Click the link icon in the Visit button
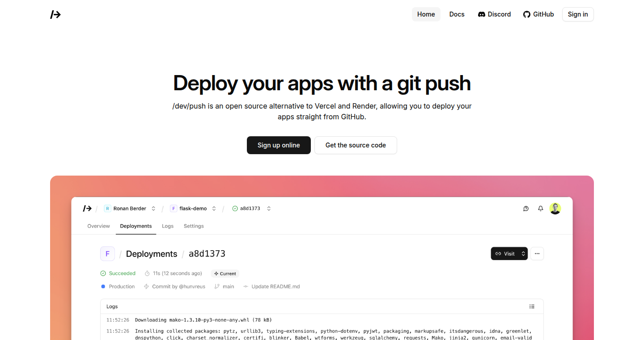 (498, 253)
